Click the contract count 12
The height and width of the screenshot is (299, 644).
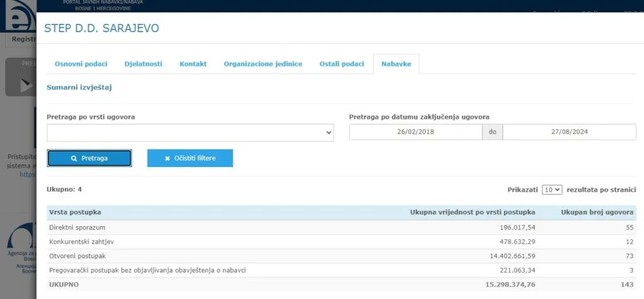pyautogui.click(x=630, y=242)
